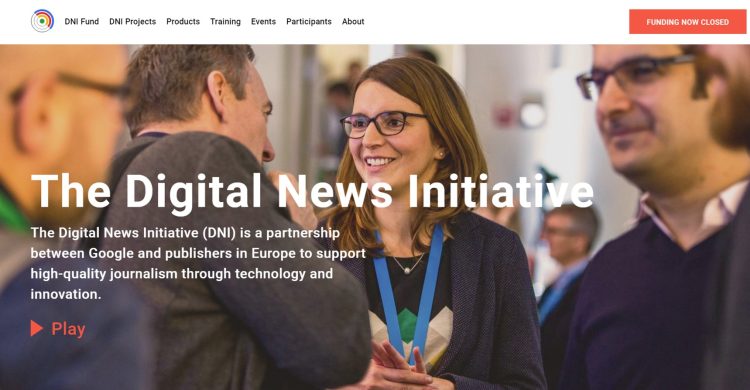Click the DNI partnership description paragraph
This screenshot has height=390, width=750.
coord(198,263)
